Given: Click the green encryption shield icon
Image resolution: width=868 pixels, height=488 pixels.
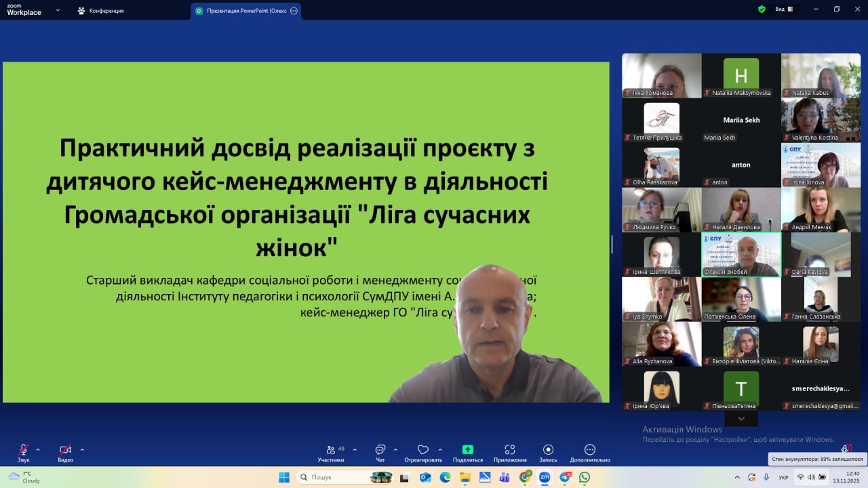Looking at the screenshot, I should tap(762, 9).
